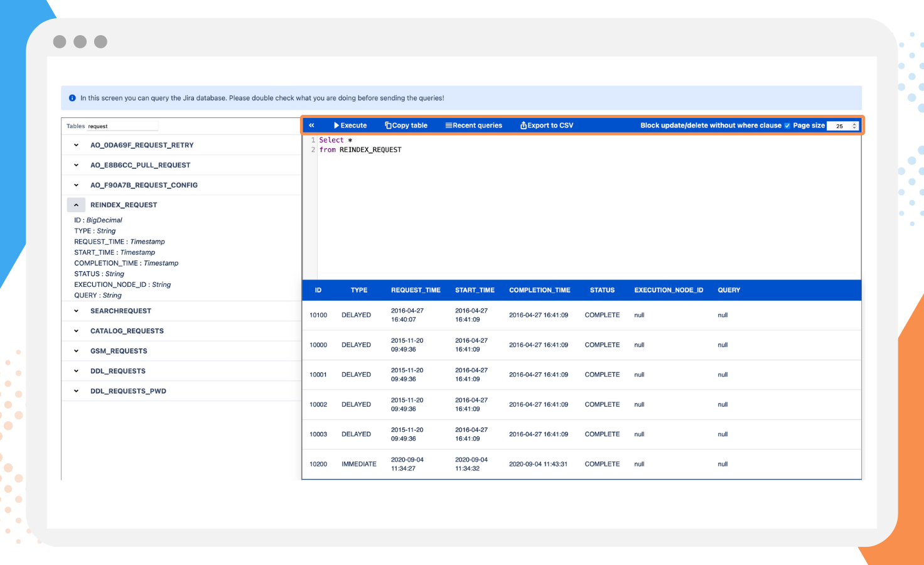Click the ID column header
This screenshot has width=924, height=565.
tap(318, 290)
